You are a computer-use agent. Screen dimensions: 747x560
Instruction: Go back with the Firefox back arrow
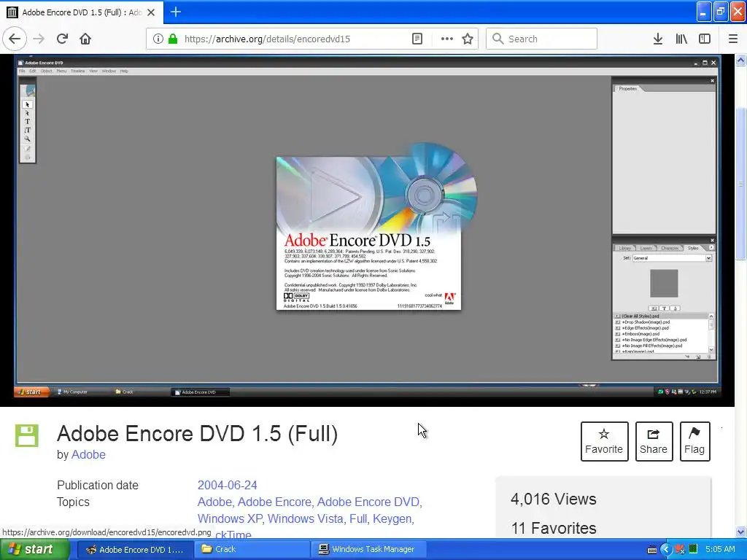[x=15, y=39]
